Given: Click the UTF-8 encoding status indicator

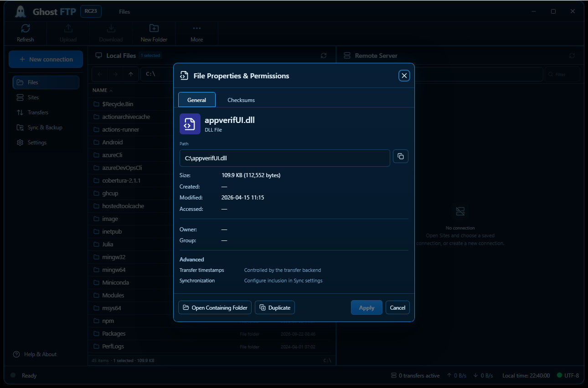Looking at the screenshot, I should tap(568, 376).
